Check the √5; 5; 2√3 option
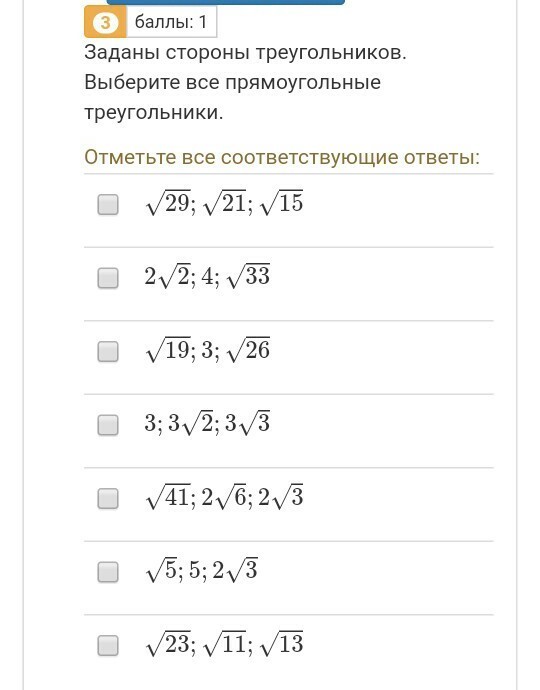 pos(108,572)
